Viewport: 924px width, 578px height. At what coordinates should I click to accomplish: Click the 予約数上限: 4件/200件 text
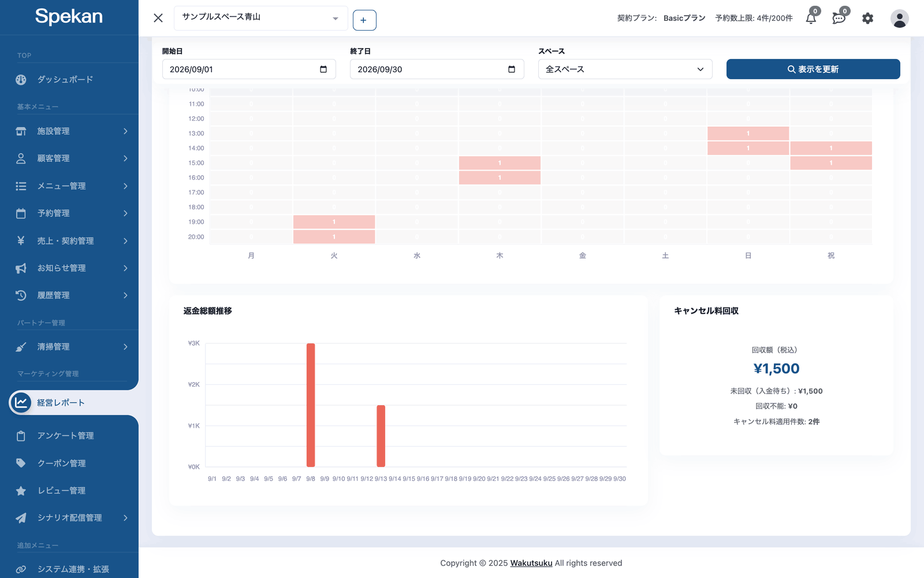[x=754, y=18]
